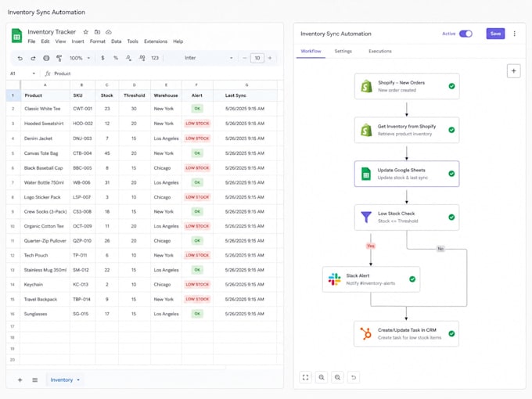This screenshot has height=399, width=532.
Task: Open the A1 name box dropdown
Action: 34,74
